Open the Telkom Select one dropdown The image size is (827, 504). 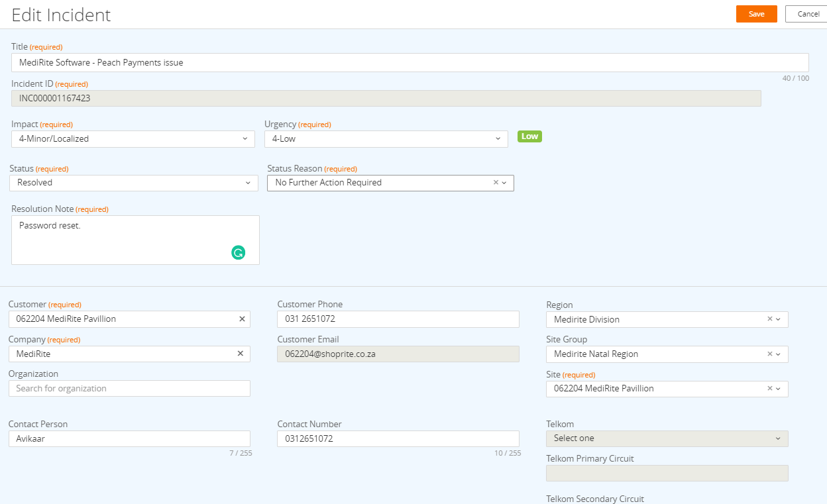[667, 438]
